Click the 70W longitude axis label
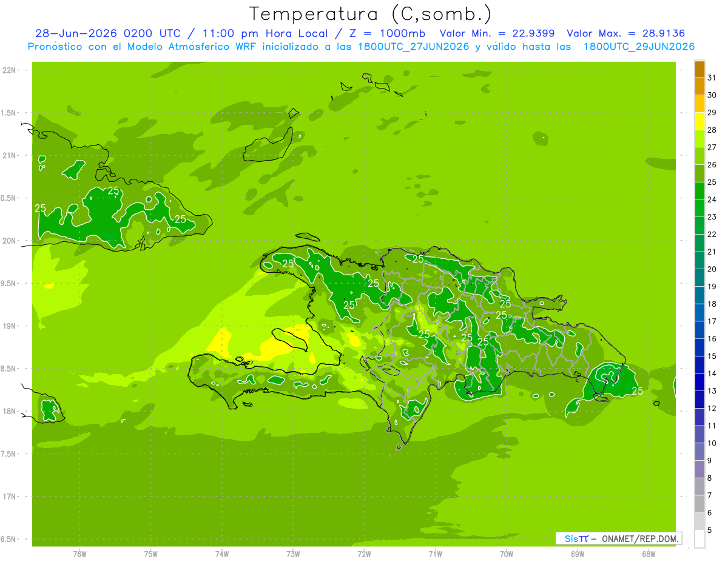Screen dimensions: 728x562 tap(507, 554)
